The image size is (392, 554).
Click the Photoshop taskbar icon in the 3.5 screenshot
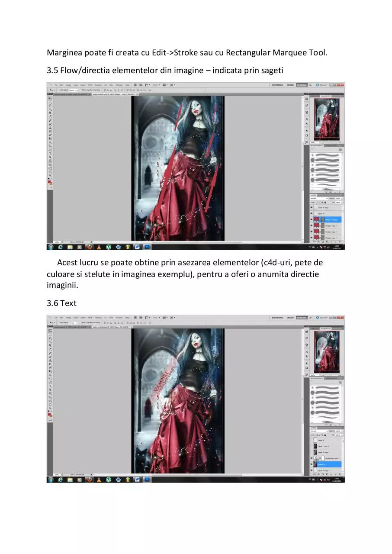tap(146, 247)
